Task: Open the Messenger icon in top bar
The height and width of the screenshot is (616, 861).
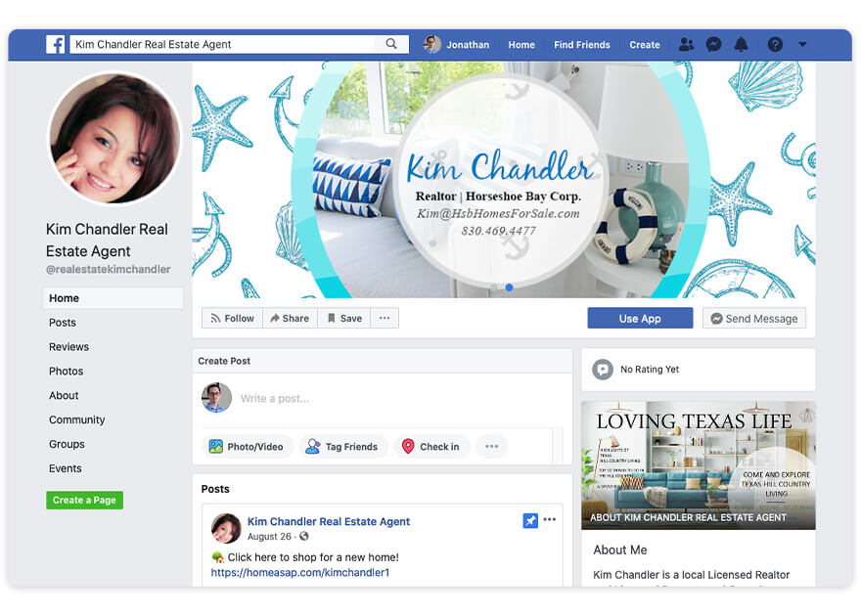Action: point(713,44)
